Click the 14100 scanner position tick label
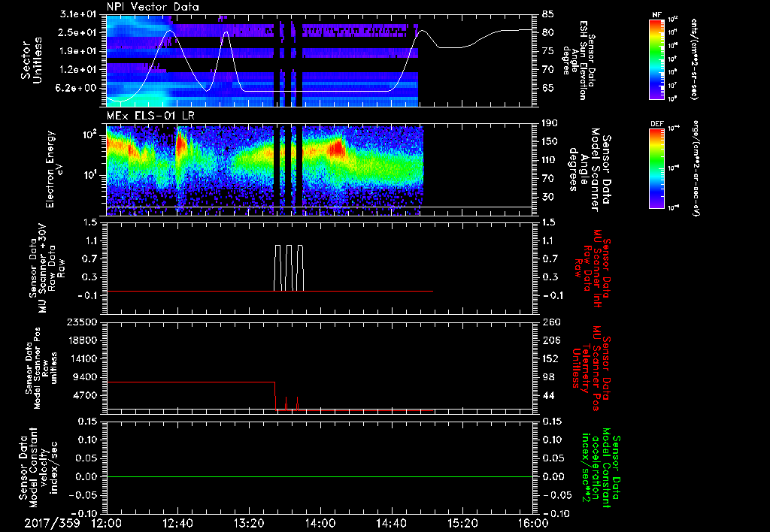770x532 pixels. (83, 358)
